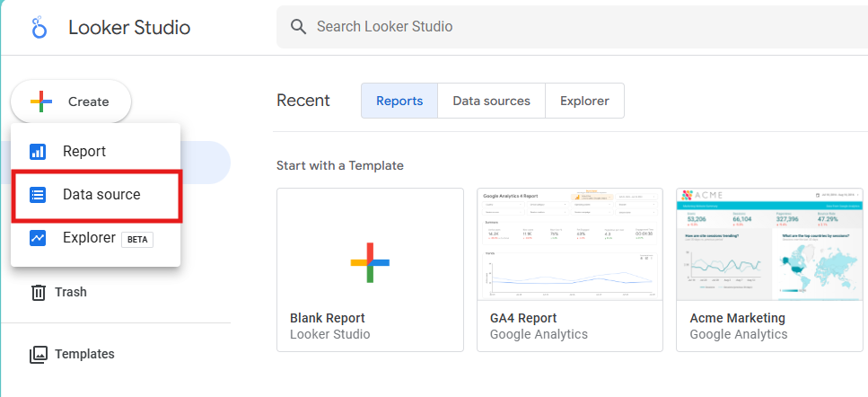Click the Blank Report title text
Viewport: 868px width, 397px height.
tap(328, 318)
